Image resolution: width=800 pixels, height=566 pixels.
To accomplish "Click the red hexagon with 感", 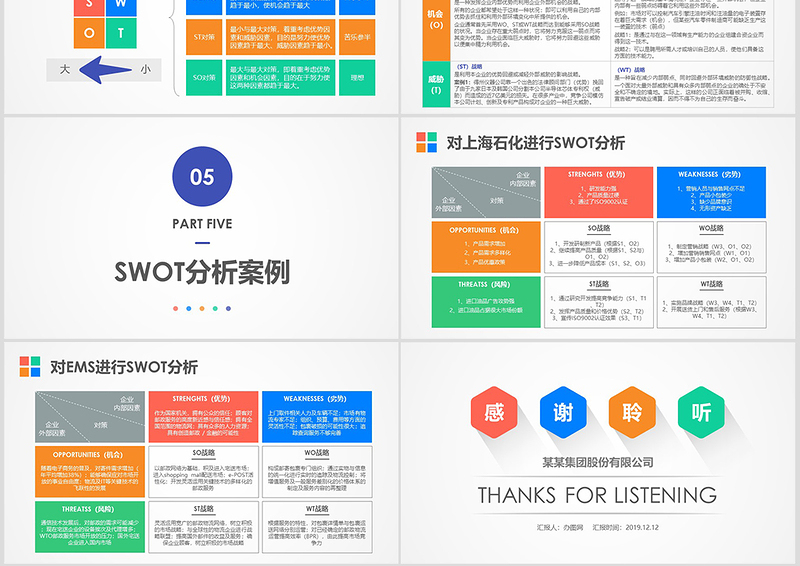I will 495,412.
